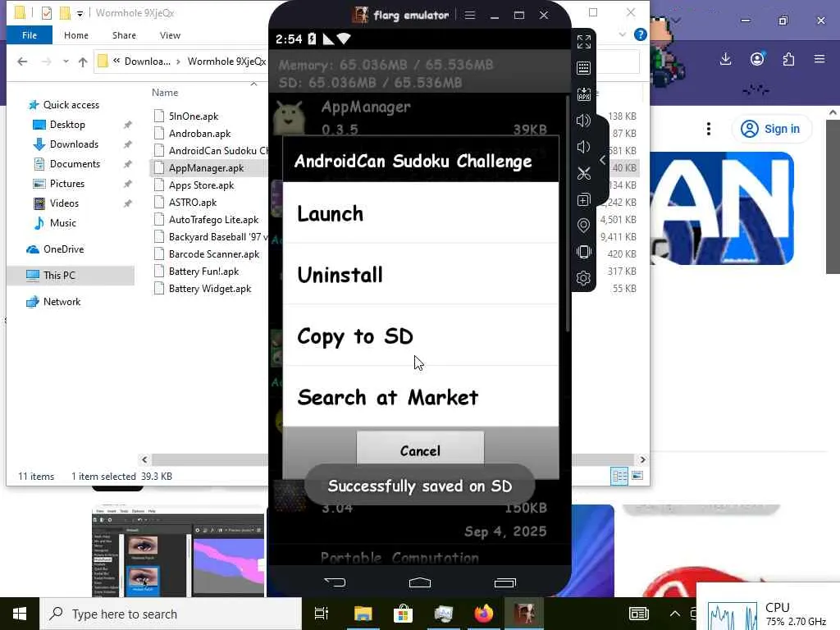
Task: Select the Battery Widget.apk file
Action: pyautogui.click(x=210, y=289)
